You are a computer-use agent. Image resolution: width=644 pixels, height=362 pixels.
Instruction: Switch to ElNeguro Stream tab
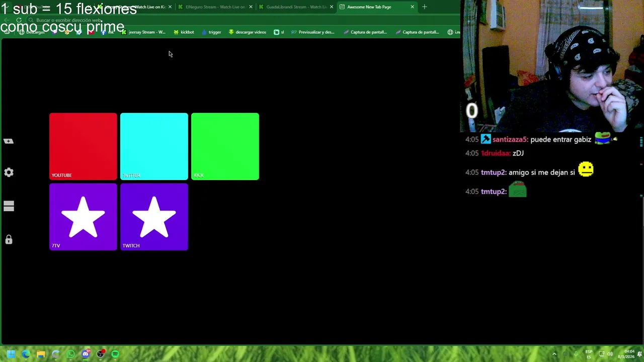(x=215, y=7)
